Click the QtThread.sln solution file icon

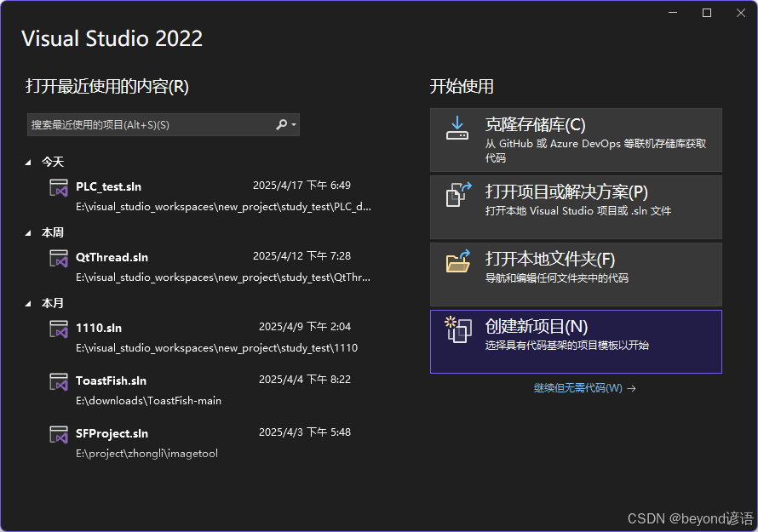(x=59, y=258)
